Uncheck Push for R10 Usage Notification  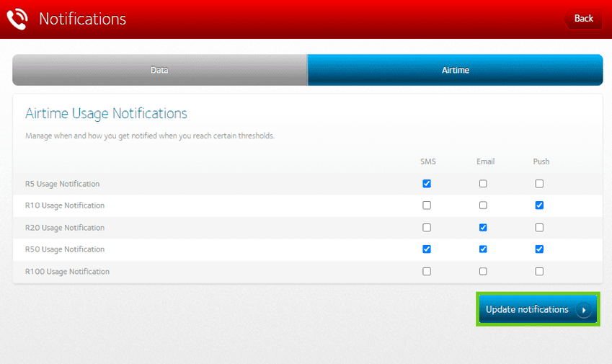tap(539, 205)
